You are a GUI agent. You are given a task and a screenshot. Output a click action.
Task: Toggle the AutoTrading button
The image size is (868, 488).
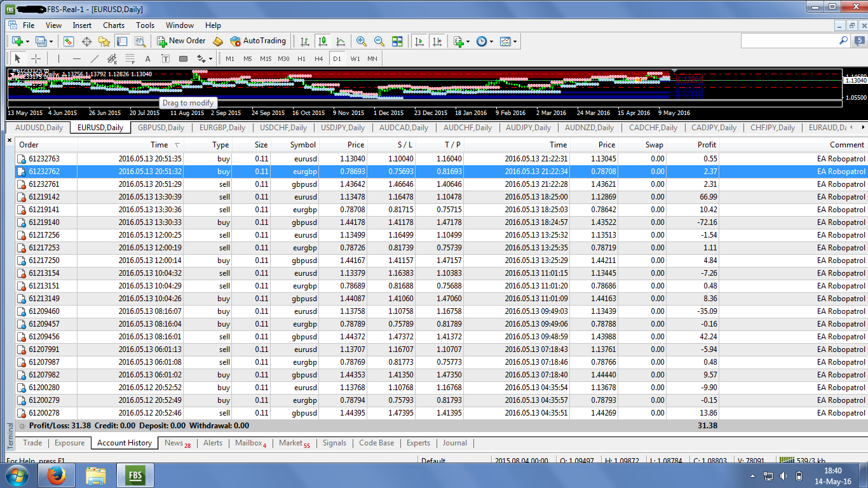[x=258, y=41]
